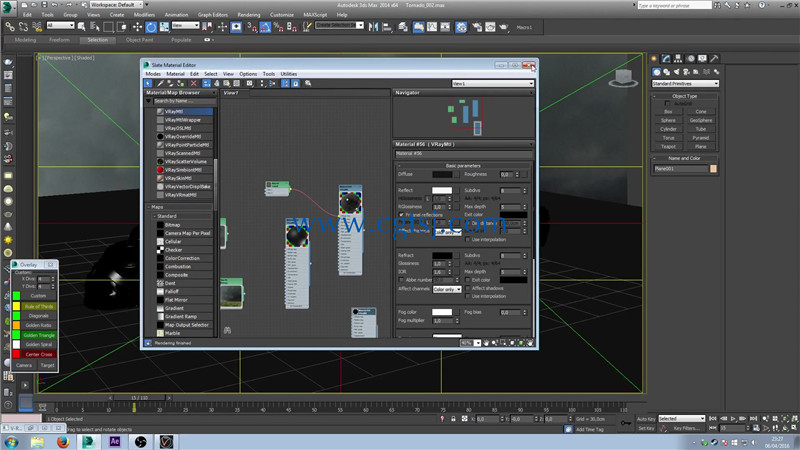Open Firefox from the taskbar
This screenshot has height=450, width=800.
[63, 441]
